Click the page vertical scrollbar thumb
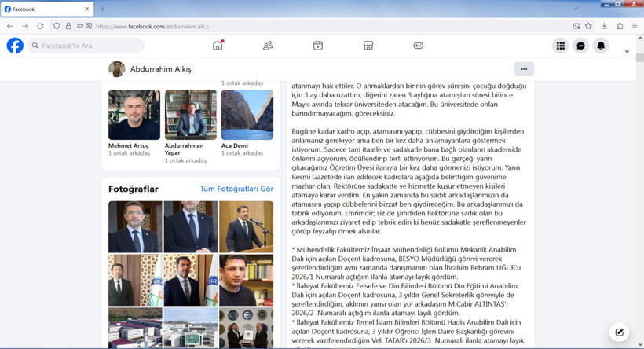This screenshot has height=349, width=644. tap(640, 57)
